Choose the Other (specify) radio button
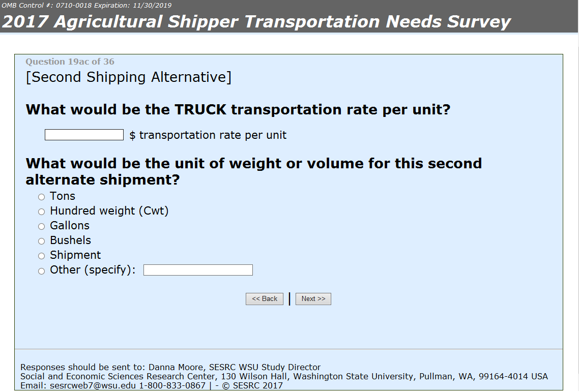Image resolution: width=579 pixels, height=392 pixels. click(42, 271)
